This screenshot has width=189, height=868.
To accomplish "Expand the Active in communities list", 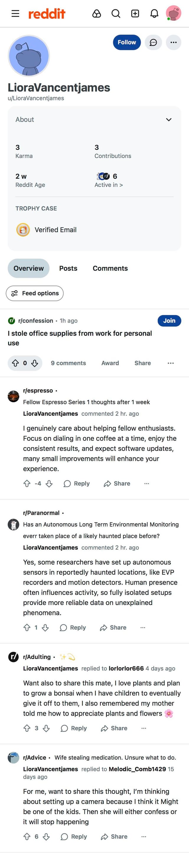I will 109,185.
